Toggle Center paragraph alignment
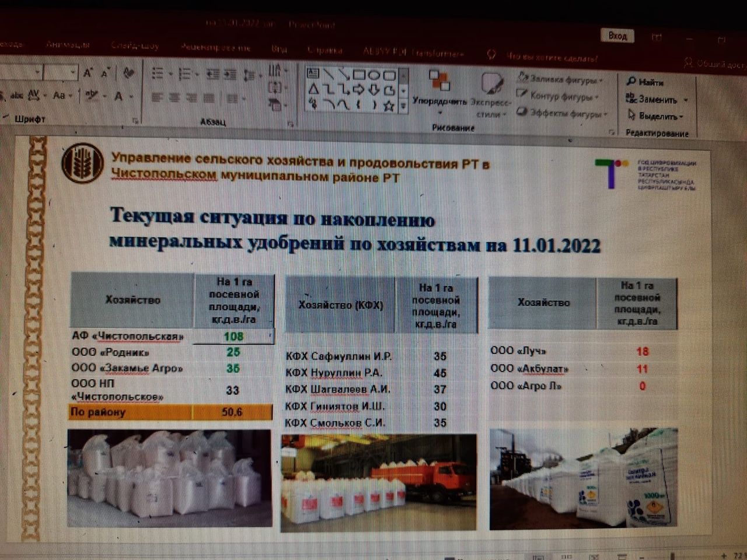Image resolution: width=747 pixels, height=560 pixels. click(x=174, y=98)
